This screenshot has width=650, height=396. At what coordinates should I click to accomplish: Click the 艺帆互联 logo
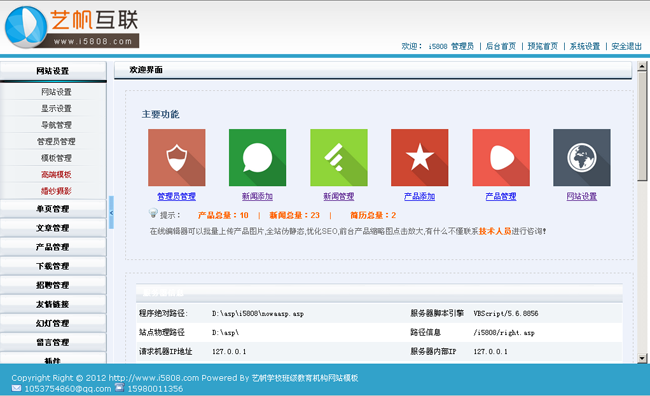click(72, 27)
